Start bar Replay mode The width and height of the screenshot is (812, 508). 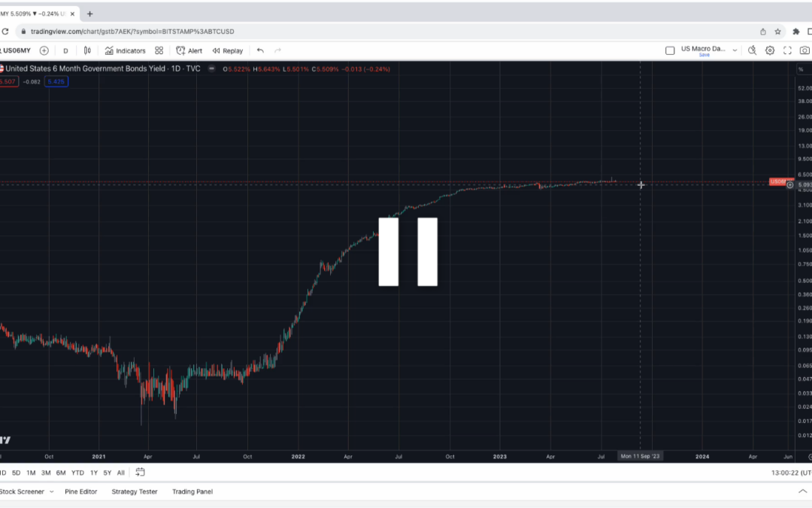coord(228,50)
